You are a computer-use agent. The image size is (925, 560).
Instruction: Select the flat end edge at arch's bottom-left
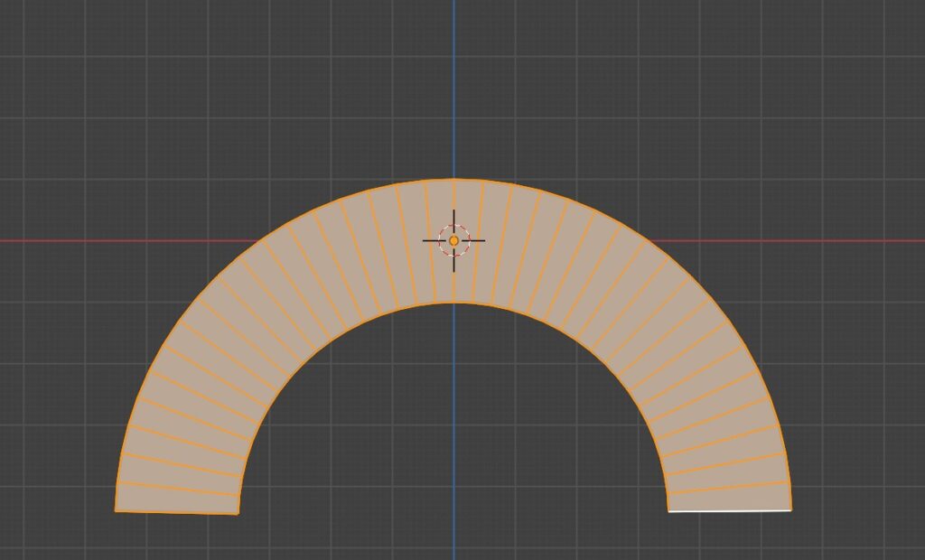coord(176,513)
